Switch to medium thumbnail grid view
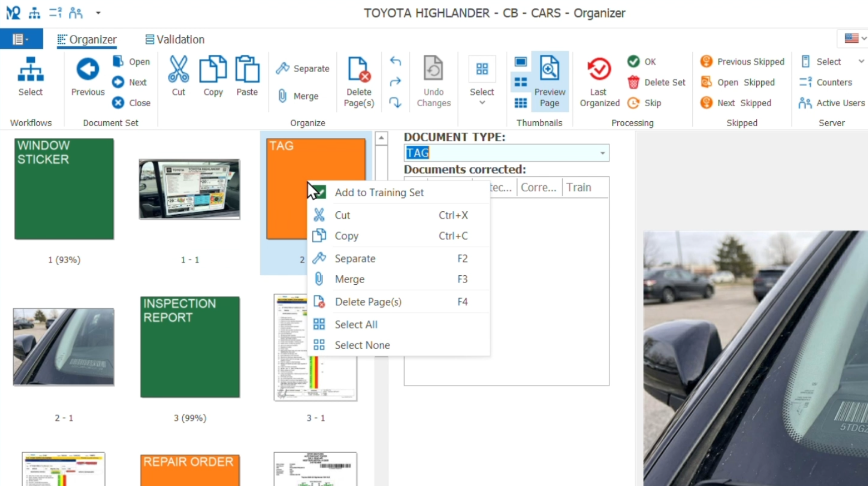Viewport: 868px width, 486px height. 521,82
